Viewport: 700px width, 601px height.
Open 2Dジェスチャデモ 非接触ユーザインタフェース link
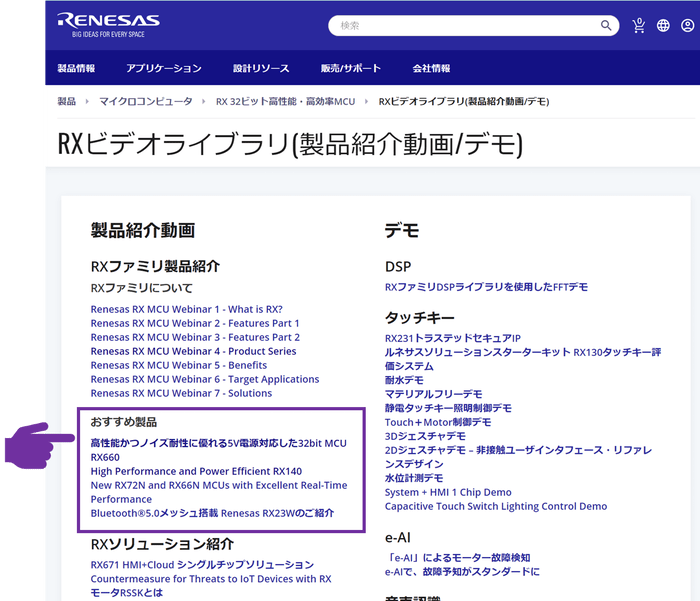point(518,457)
